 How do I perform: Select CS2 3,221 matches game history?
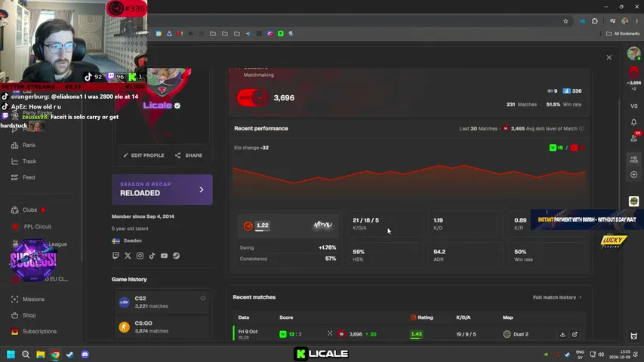[x=162, y=302]
